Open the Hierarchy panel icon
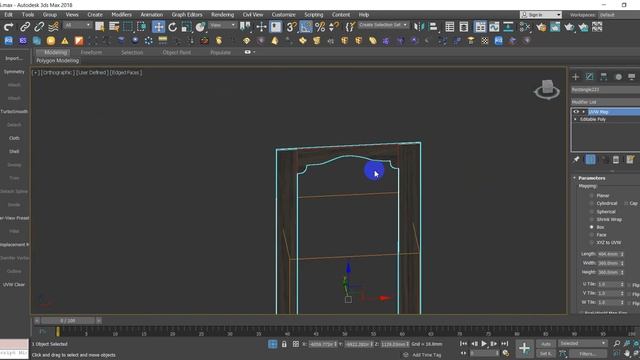 tap(603, 77)
